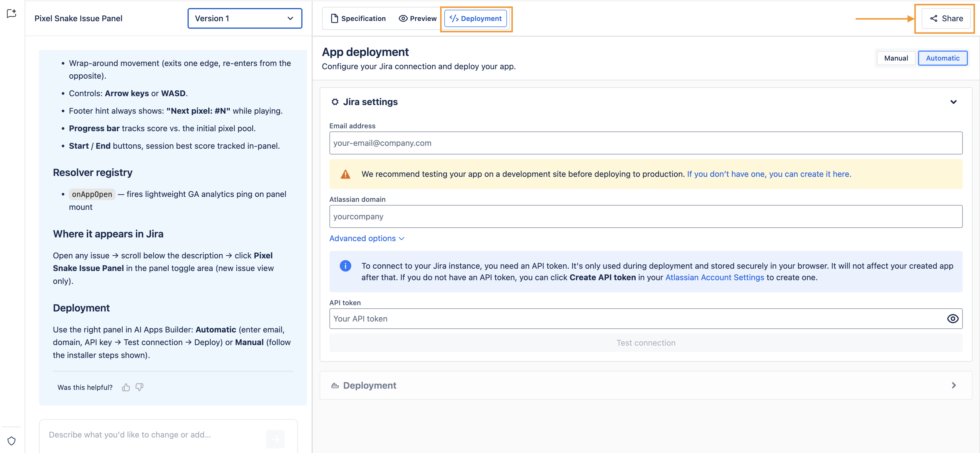This screenshot has width=980, height=453.
Task: Click the Email address input field
Action: pos(646,143)
